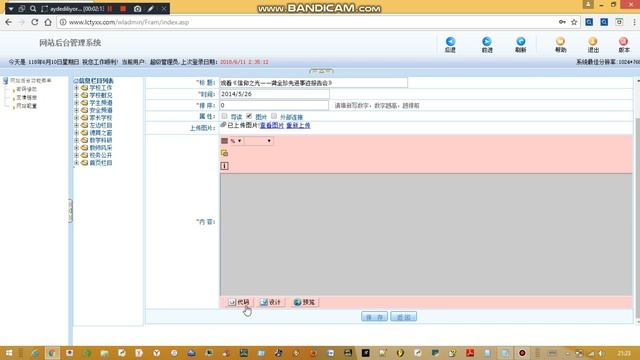The image size is (640, 360).
Task: Expand the 左边栏目 tree node
Action: pos(76,125)
